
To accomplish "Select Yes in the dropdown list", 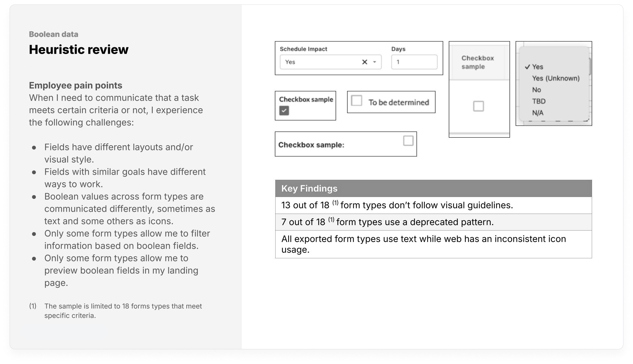I will pyautogui.click(x=537, y=67).
